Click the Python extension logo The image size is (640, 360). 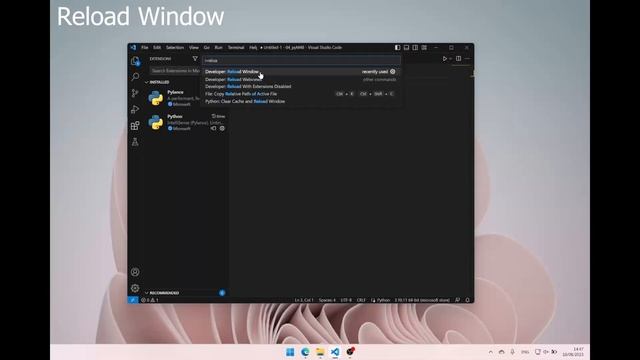coord(156,122)
